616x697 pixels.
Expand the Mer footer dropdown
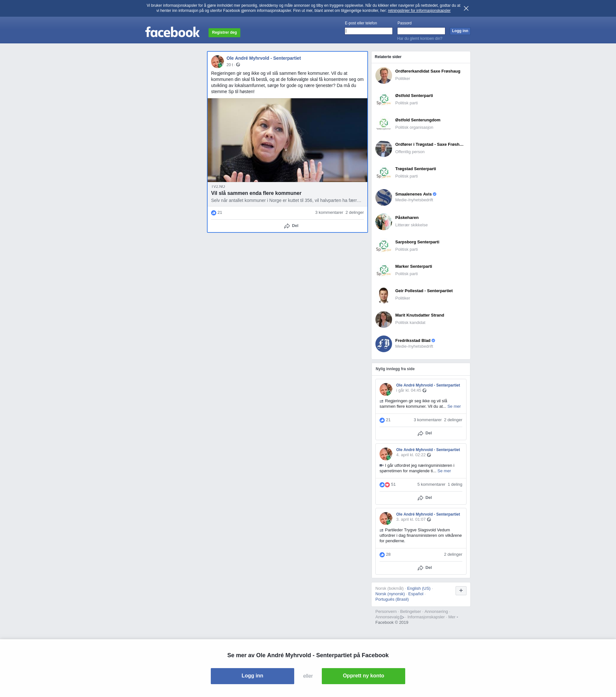pos(453,617)
